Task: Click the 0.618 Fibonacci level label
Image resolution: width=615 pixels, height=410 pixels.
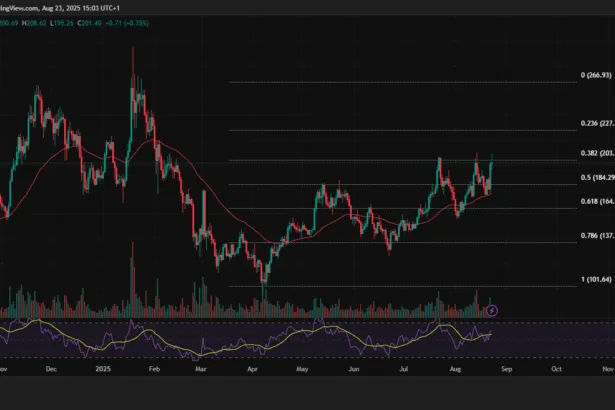Action: pos(597,202)
